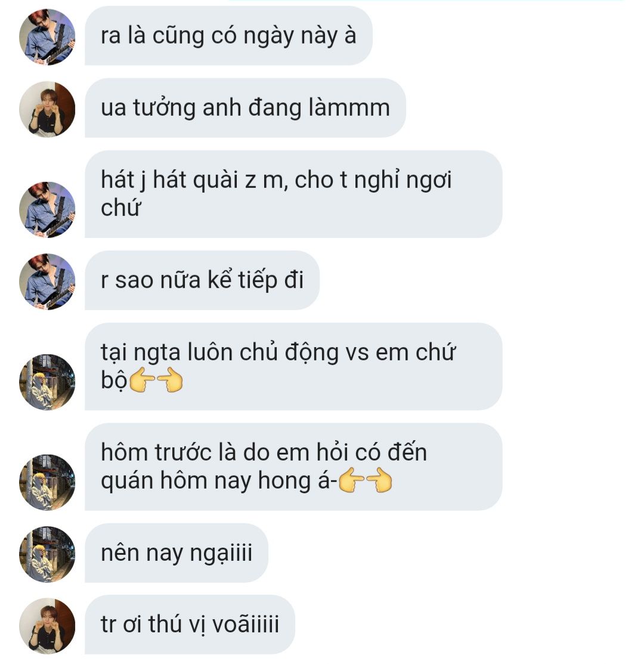Open avatar beside 'nên nay ngạiiii'
644x664 pixels.
pos(47,554)
